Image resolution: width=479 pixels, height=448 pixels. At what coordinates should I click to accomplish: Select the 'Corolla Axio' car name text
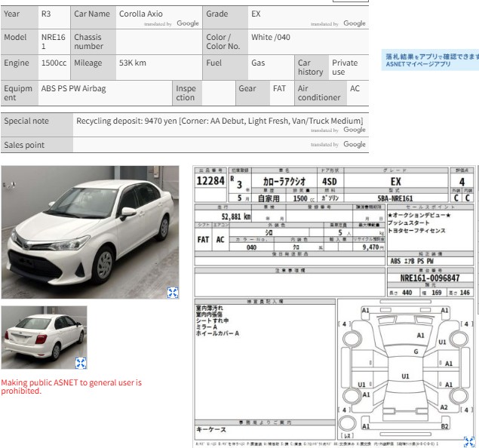pyautogui.click(x=141, y=14)
